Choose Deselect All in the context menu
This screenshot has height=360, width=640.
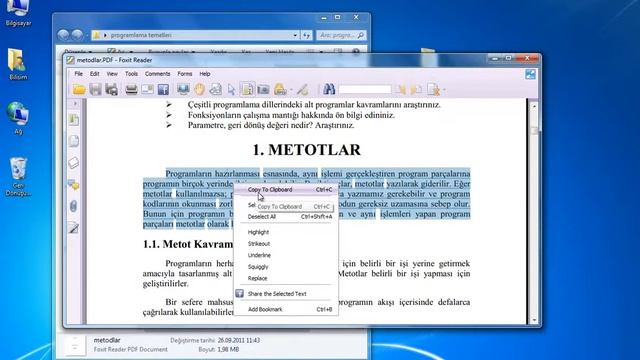pos(286,217)
